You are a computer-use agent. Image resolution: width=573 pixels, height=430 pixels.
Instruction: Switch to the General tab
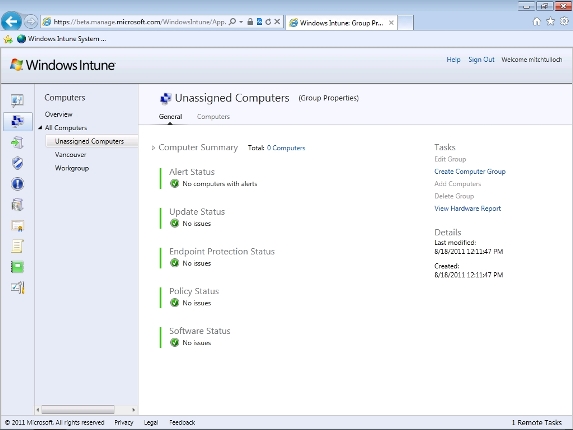point(170,117)
